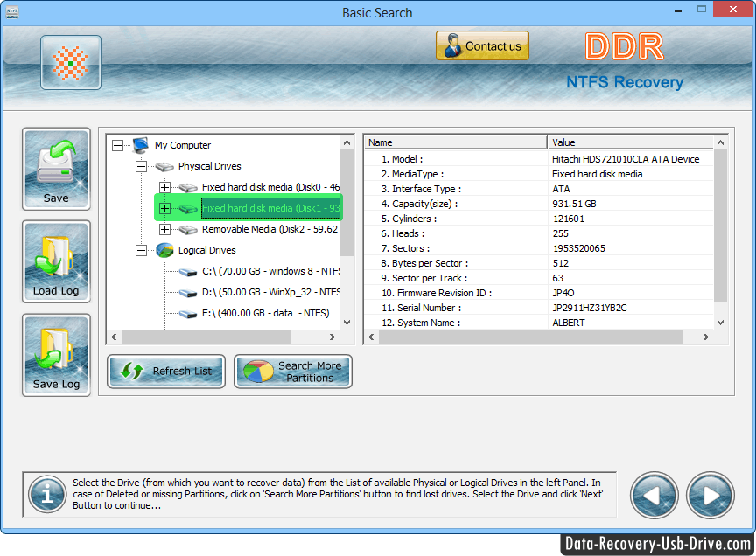
Task: Click the Sectors value 1953520065
Action: pos(578,248)
